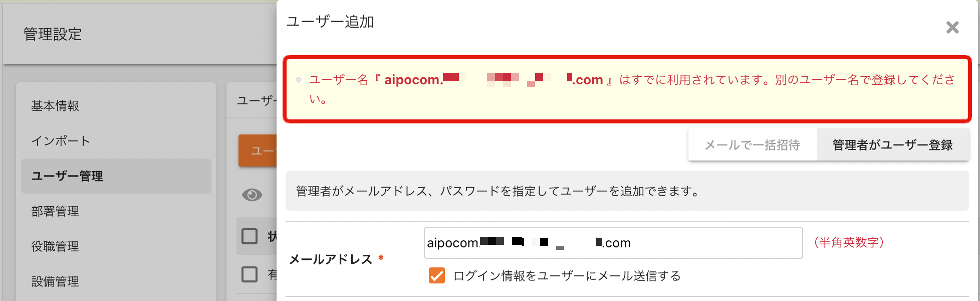980x301 pixels.
Task: Click the orange user add button
Action: point(258,150)
